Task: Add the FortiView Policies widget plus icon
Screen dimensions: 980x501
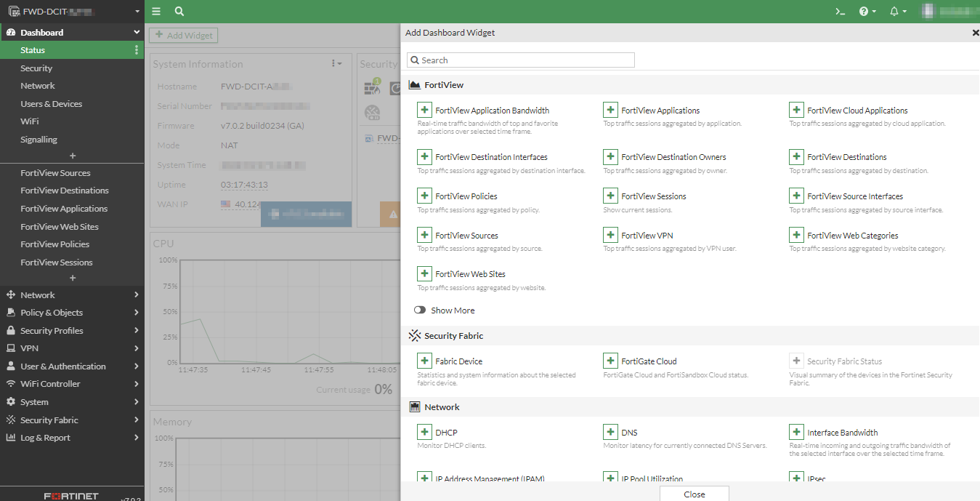Action: point(425,196)
